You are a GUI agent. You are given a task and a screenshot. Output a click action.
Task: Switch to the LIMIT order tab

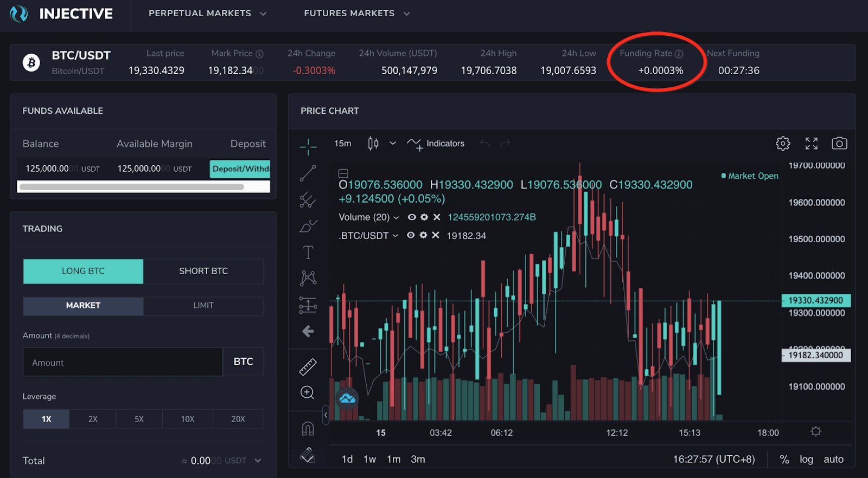tap(203, 306)
